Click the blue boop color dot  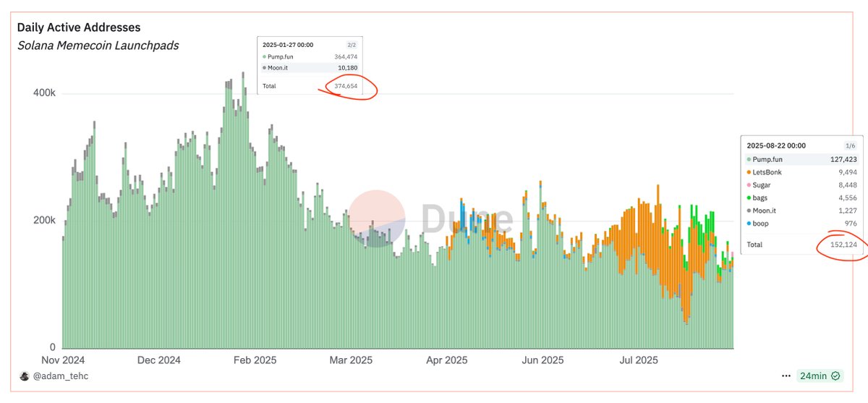[x=749, y=224]
